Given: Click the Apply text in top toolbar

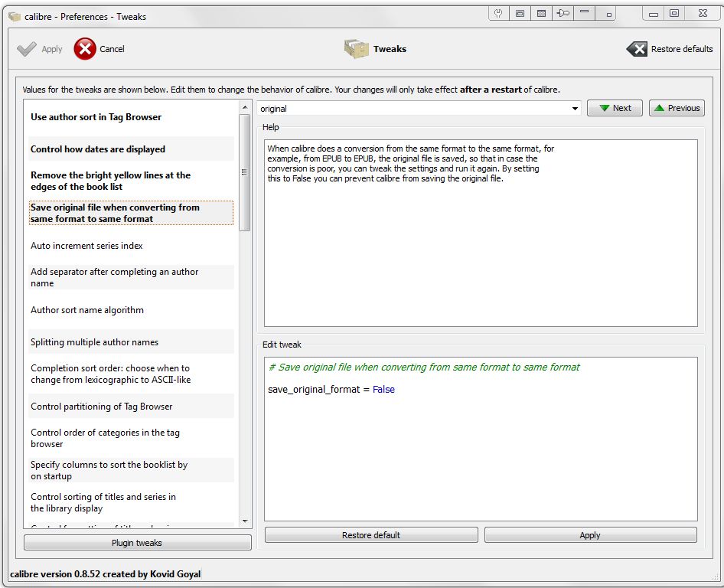Looking at the screenshot, I should [52, 50].
